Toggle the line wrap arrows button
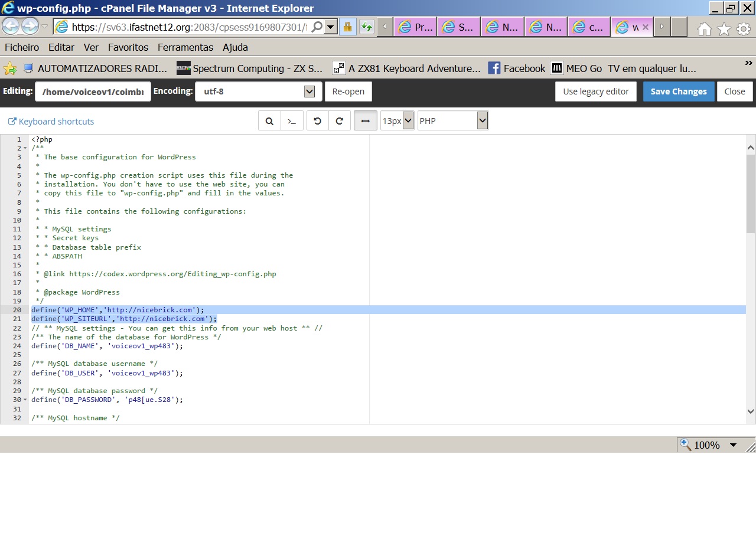The image size is (756, 559). click(365, 121)
